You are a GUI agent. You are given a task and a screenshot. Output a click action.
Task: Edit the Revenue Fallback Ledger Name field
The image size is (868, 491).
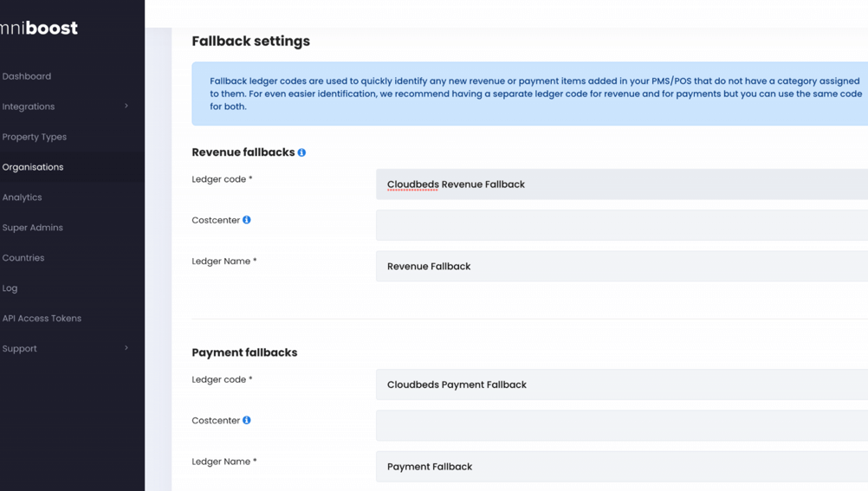click(x=621, y=266)
